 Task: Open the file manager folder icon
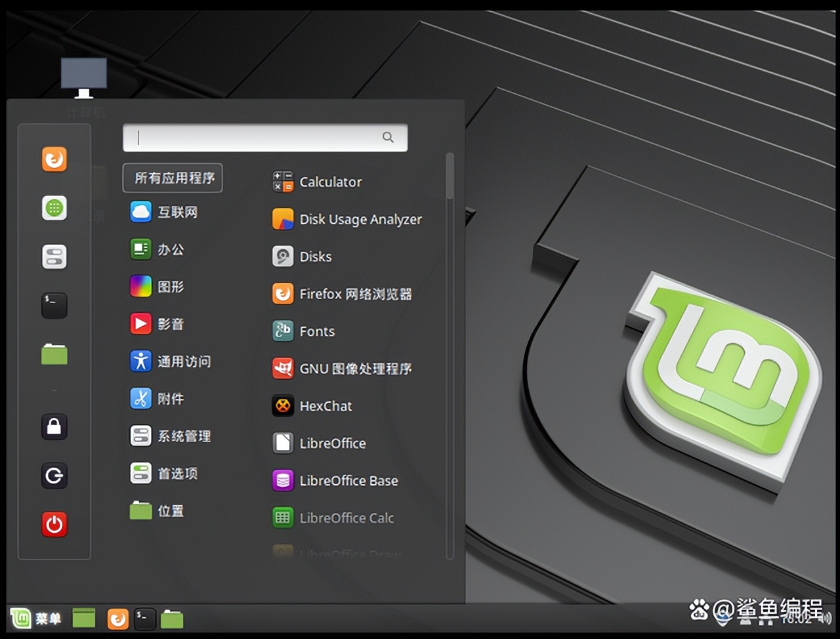[54, 354]
